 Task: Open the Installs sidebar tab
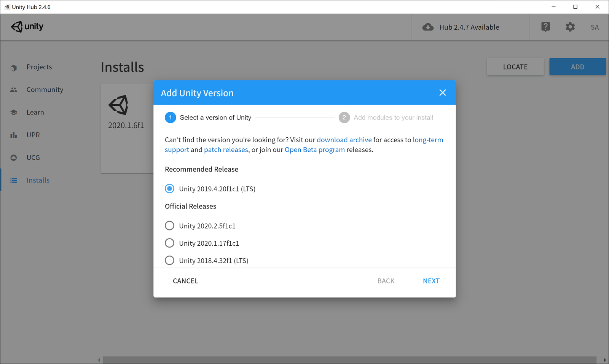[38, 180]
